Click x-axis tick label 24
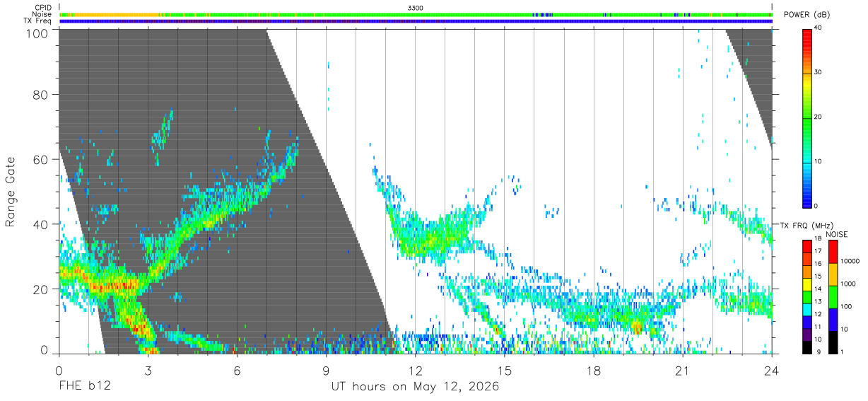This screenshot has width=868, height=401. (772, 370)
